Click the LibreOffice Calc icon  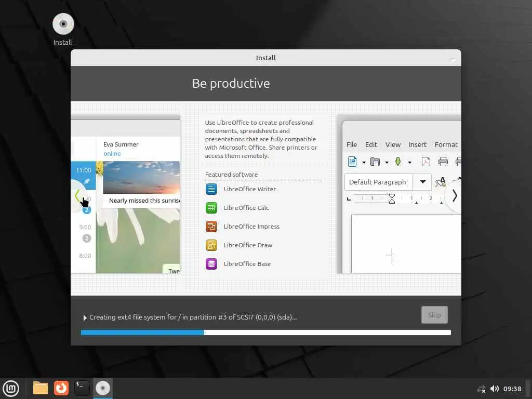211,208
